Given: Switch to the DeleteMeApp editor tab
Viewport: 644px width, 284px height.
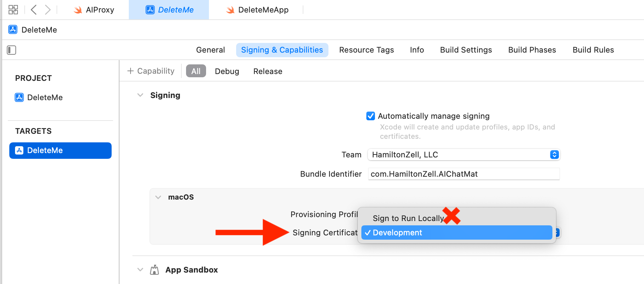Looking at the screenshot, I should coord(257,10).
